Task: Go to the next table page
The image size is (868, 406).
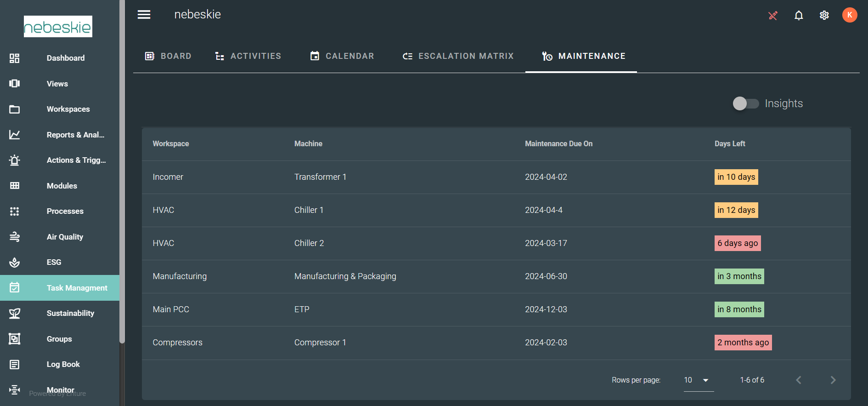Action: [833, 380]
